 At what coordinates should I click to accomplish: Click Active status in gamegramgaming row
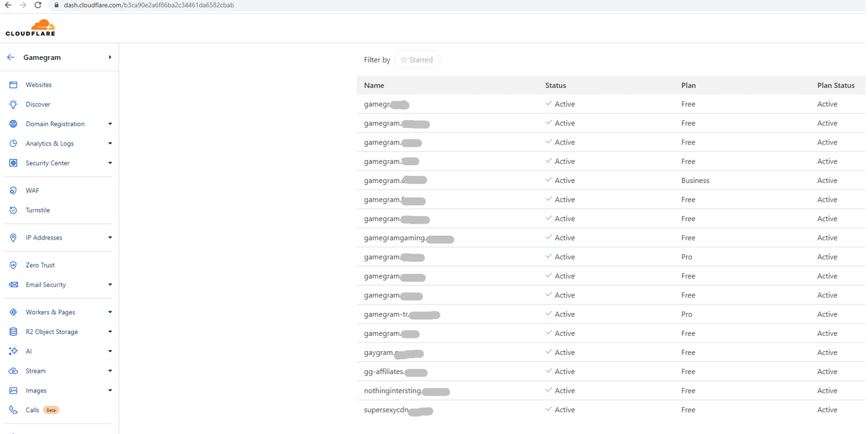click(x=560, y=238)
